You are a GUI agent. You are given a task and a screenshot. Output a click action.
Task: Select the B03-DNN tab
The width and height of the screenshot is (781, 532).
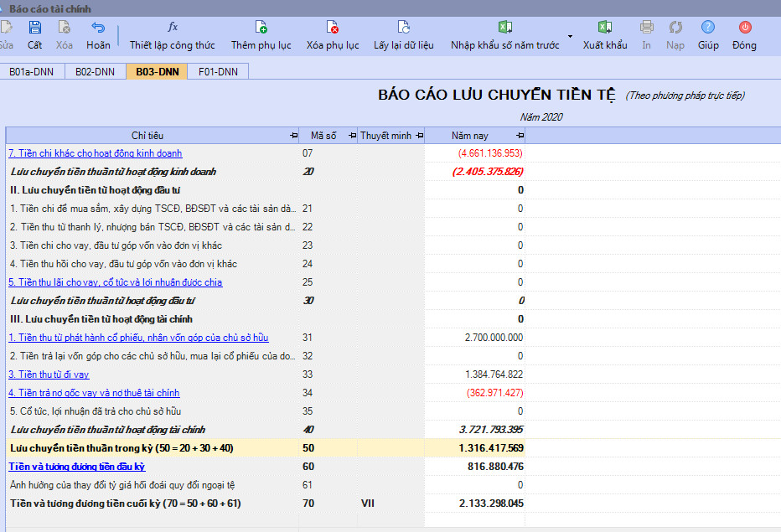(x=158, y=72)
